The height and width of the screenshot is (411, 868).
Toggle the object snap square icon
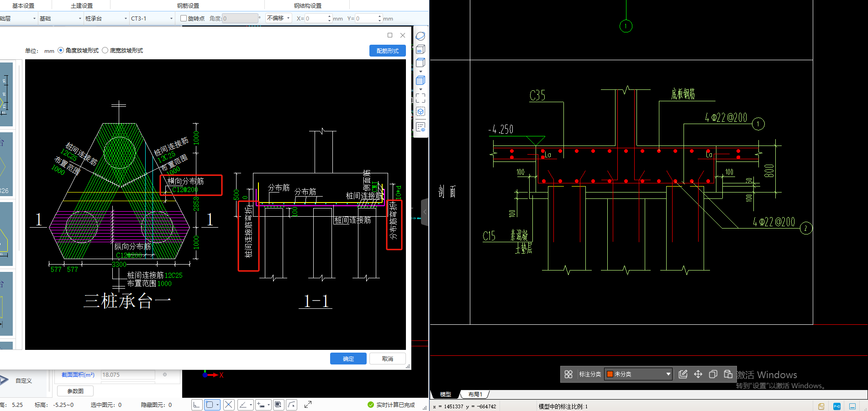click(210, 405)
